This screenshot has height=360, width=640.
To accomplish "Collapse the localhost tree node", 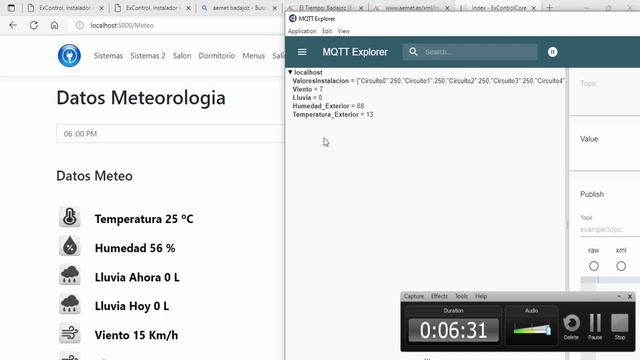I will coord(290,72).
